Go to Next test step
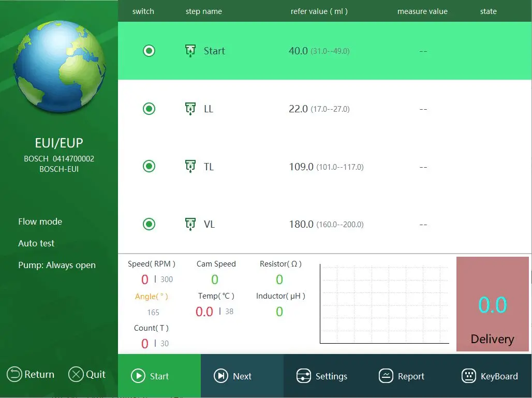The width and height of the screenshot is (532, 398). (x=233, y=376)
